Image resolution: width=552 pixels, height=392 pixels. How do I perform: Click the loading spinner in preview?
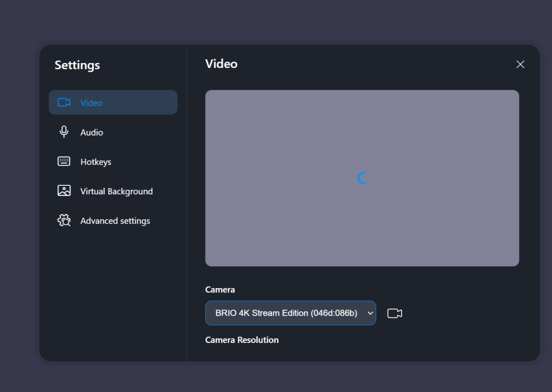(363, 178)
